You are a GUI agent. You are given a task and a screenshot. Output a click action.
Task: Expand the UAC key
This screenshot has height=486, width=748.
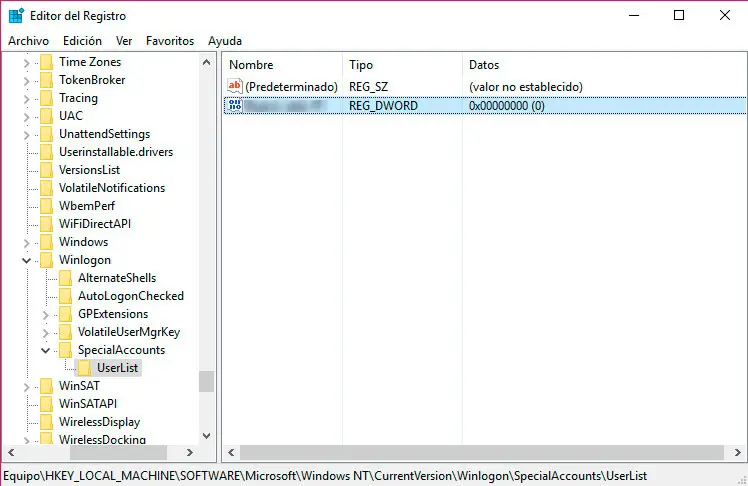tap(27, 117)
